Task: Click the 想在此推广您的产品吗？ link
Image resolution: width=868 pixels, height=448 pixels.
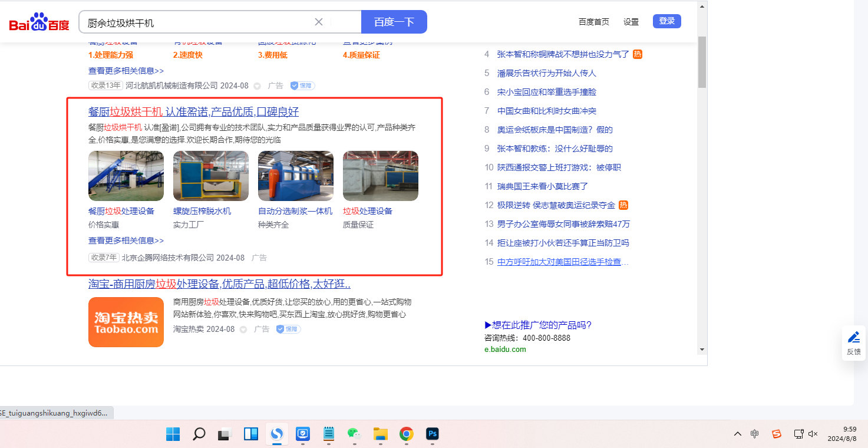Action: point(538,325)
